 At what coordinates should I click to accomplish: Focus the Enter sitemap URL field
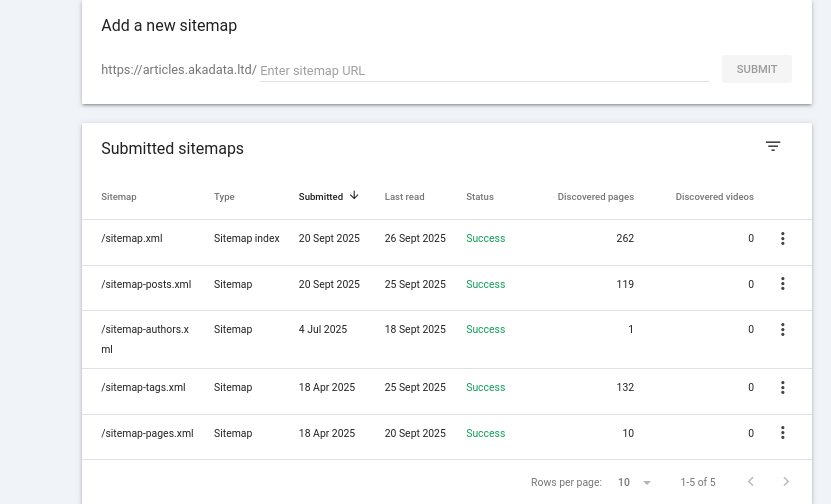click(484, 70)
